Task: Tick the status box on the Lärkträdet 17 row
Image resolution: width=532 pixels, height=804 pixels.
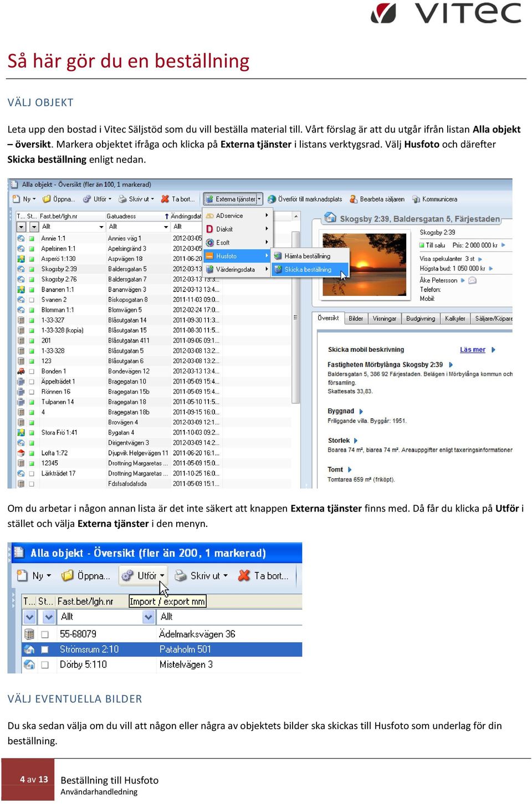Action: click(x=32, y=473)
